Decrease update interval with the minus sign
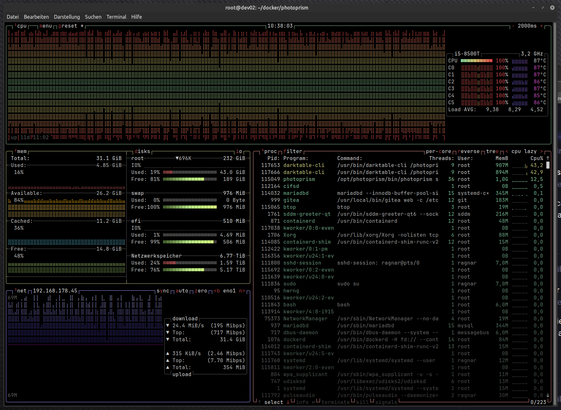The height and width of the screenshot is (410, 561). point(513,26)
